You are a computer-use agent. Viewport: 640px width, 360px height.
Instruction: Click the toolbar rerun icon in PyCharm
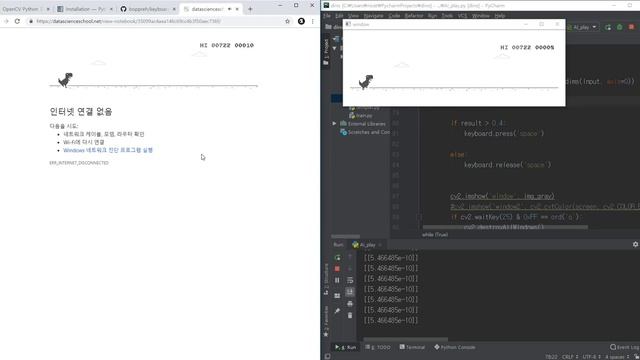[x=608, y=27]
